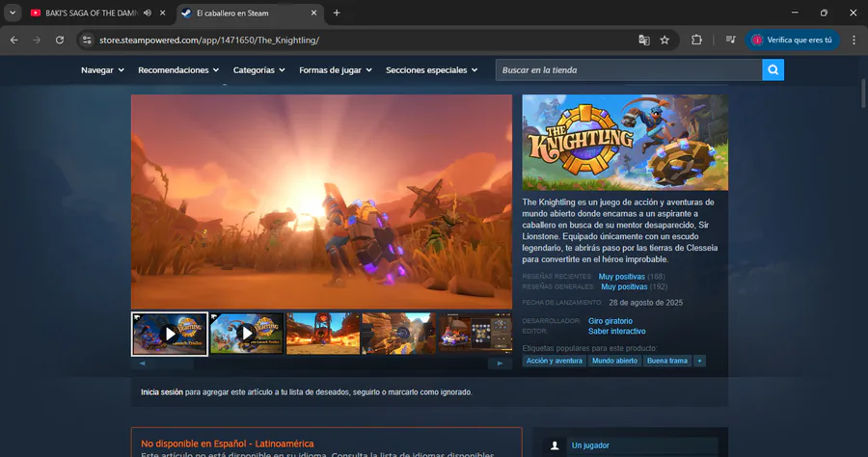Switch to the BAKI'S SAGA YouTube tab
Viewport: 868px width, 457px height.
[x=92, y=13]
